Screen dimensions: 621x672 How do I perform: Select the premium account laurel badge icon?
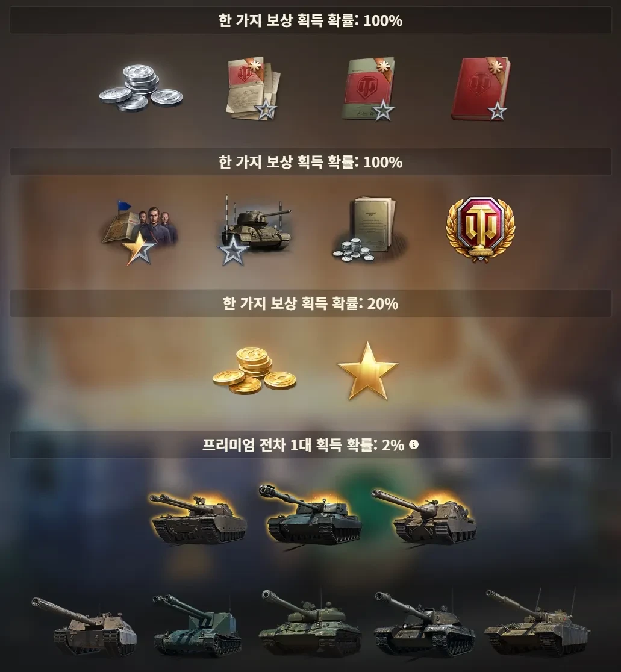click(481, 229)
